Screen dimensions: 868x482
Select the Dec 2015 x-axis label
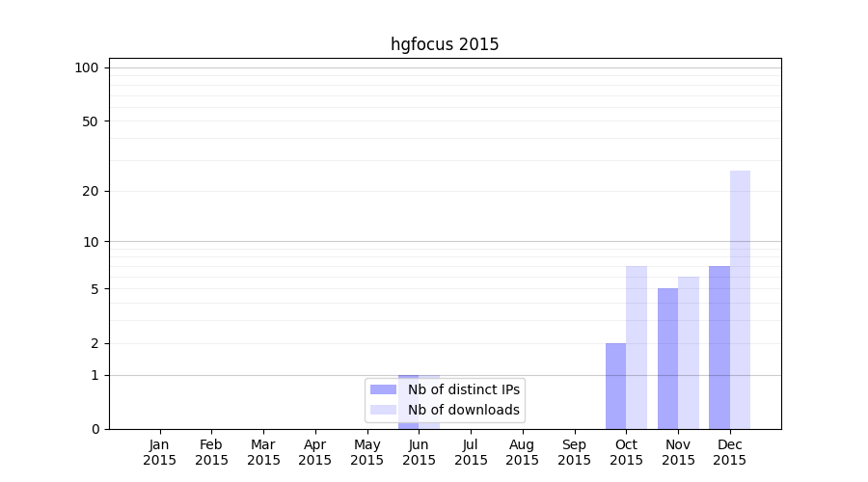pos(729,452)
